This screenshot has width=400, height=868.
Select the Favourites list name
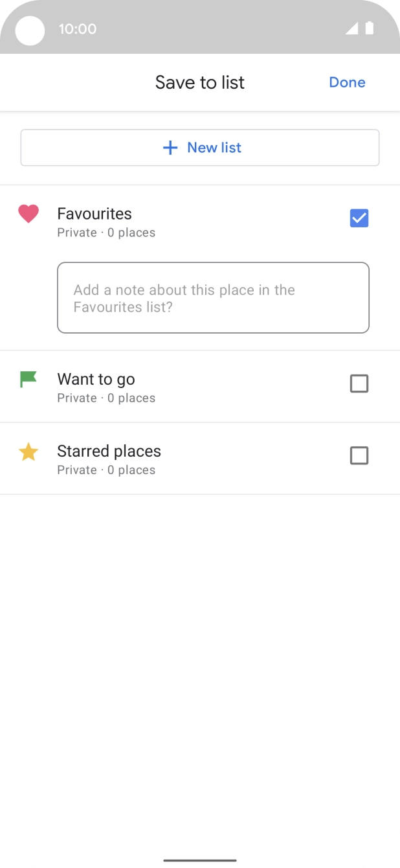coord(94,214)
